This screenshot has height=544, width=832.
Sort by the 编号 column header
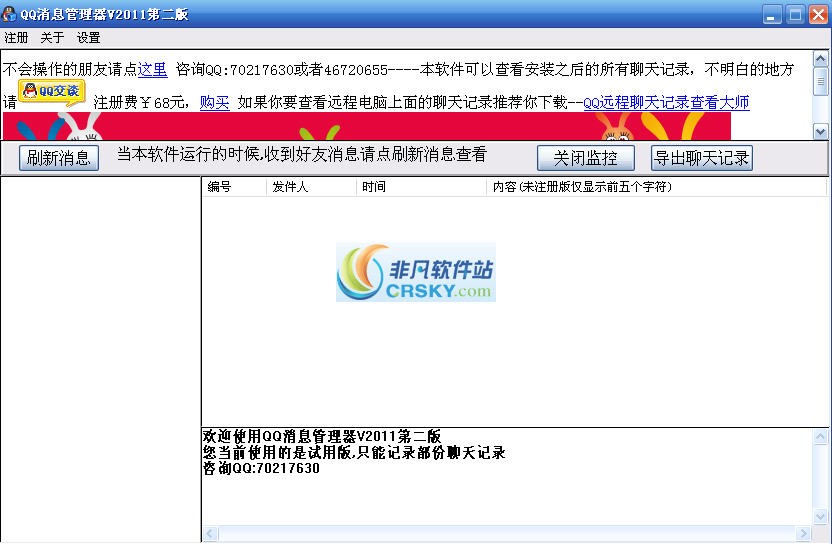pyautogui.click(x=234, y=187)
